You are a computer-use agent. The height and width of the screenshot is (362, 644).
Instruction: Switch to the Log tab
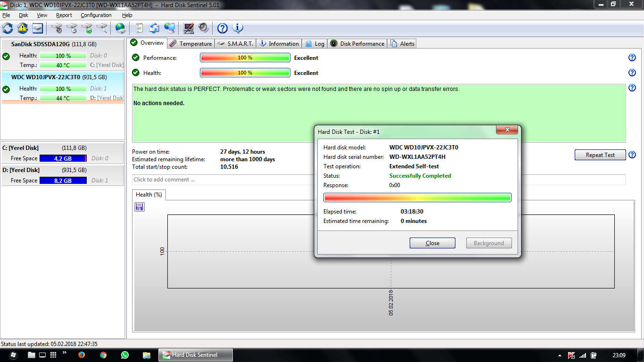click(315, 44)
